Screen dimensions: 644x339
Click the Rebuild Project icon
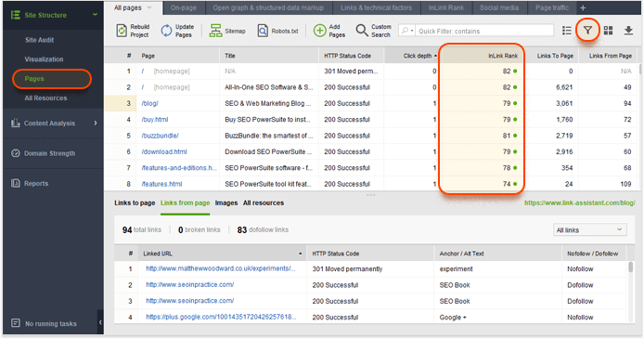point(122,31)
